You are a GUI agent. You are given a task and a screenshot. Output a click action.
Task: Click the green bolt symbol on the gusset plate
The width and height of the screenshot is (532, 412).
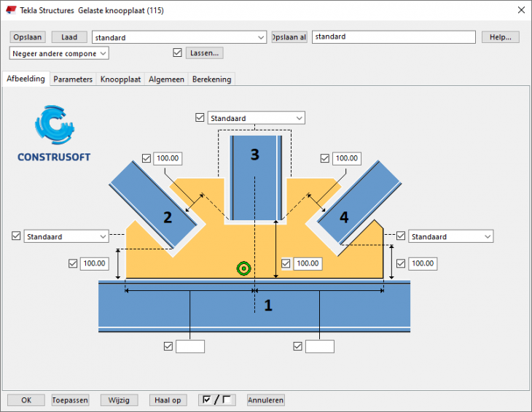243,268
